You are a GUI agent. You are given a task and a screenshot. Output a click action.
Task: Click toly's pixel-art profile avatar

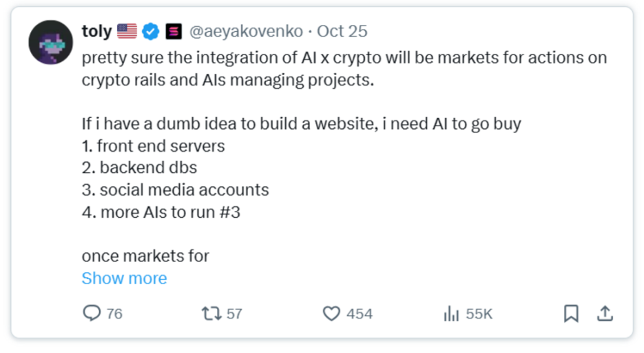tap(51, 43)
